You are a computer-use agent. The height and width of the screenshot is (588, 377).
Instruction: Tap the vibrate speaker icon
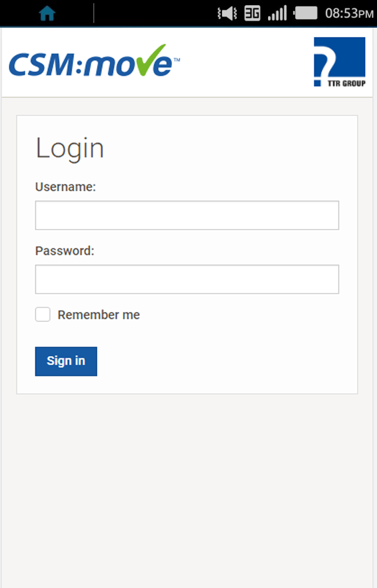tap(227, 14)
